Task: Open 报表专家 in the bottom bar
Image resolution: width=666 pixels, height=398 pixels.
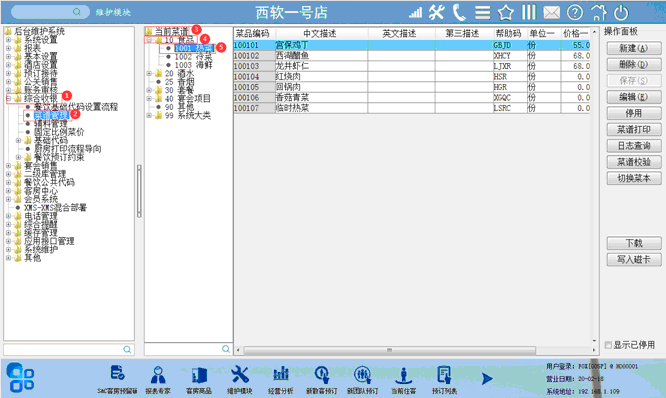Action: click(x=158, y=380)
